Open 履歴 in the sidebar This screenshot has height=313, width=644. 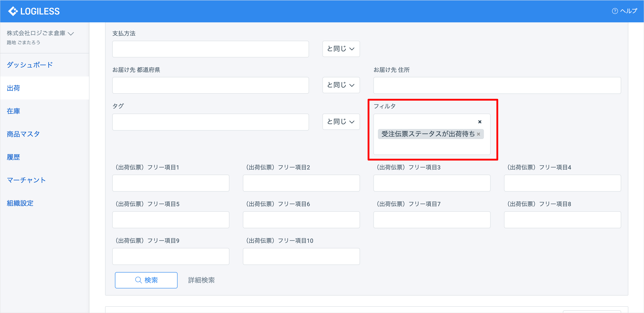(13, 157)
